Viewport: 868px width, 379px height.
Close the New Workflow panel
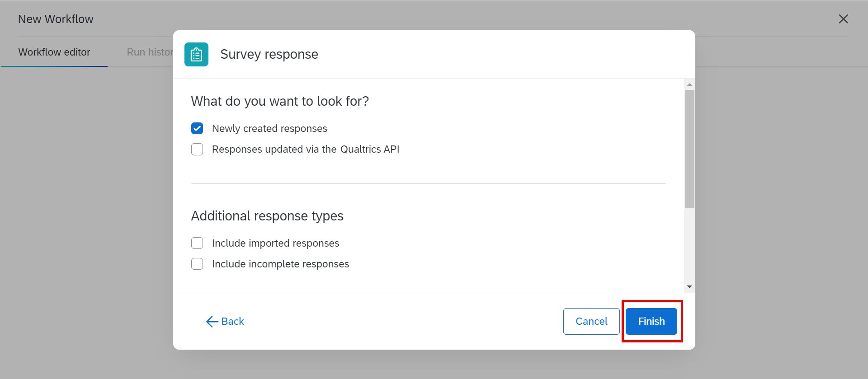pyautogui.click(x=843, y=19)
